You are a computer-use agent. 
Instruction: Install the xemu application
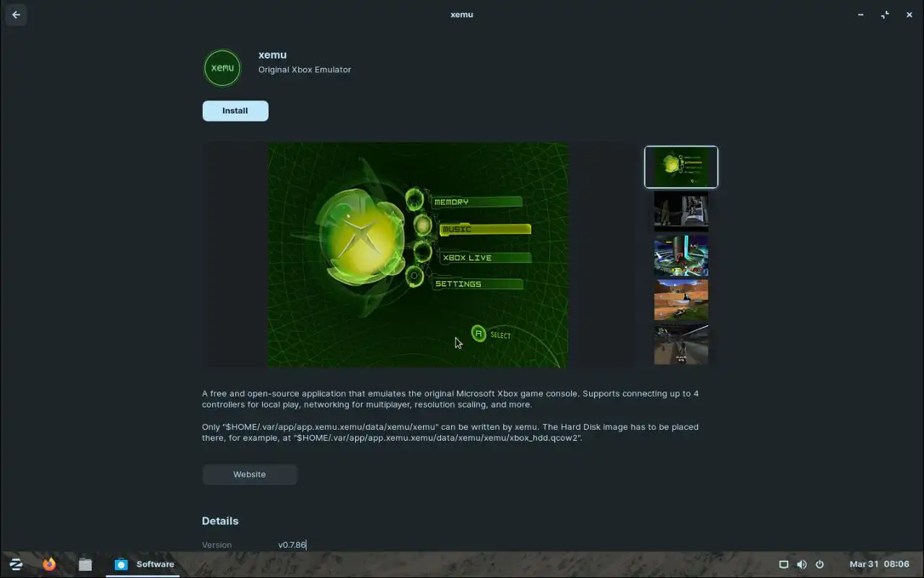[235, 111]
